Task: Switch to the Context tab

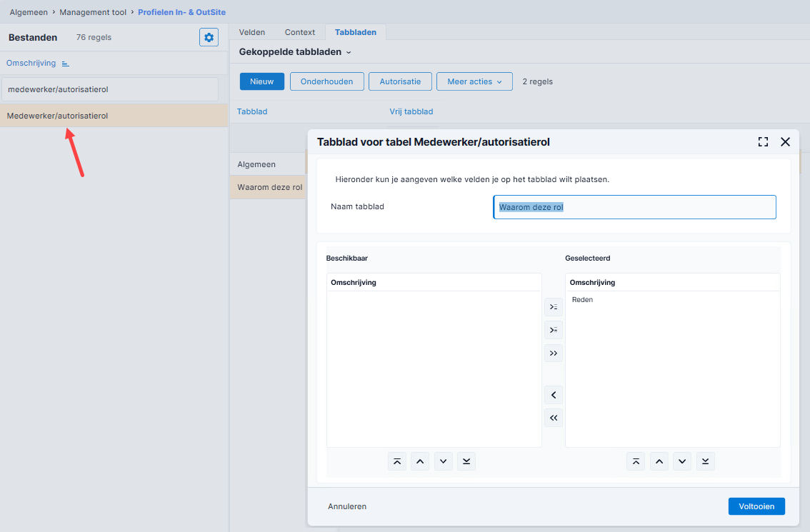Action: tap(299, 32)
